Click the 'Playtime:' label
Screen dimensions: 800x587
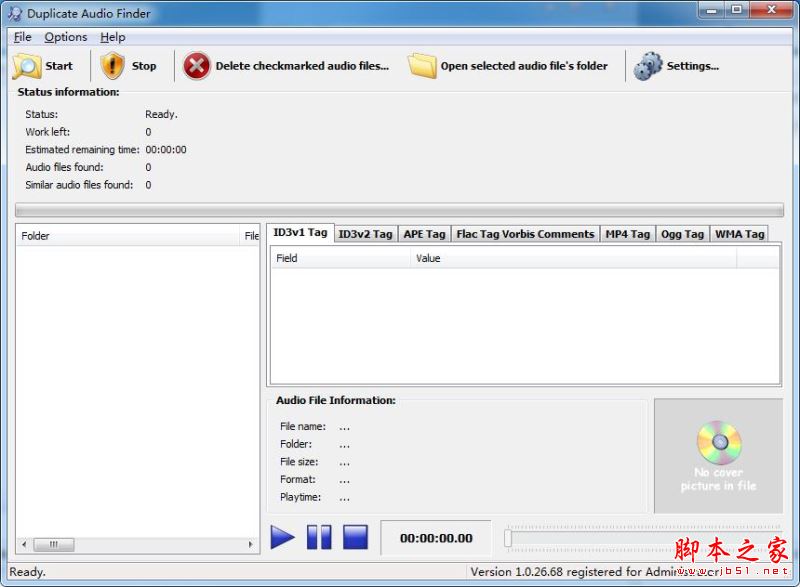(301, 497)
